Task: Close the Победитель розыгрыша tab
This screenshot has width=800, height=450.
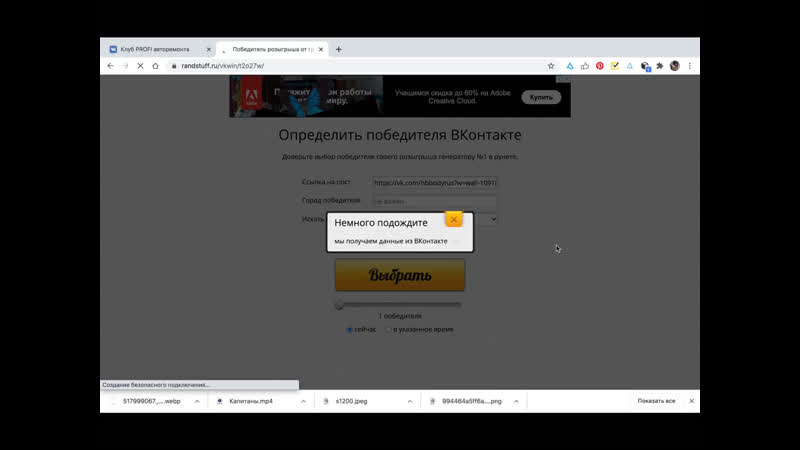Action: (320, 49)
